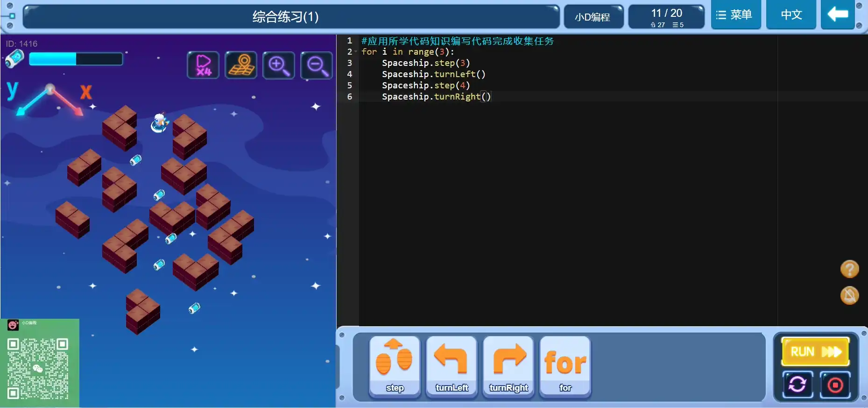The height and width of the screenshot is (408, 868).
Task: Insert the turnLeft code block
Action: [452, 366]
